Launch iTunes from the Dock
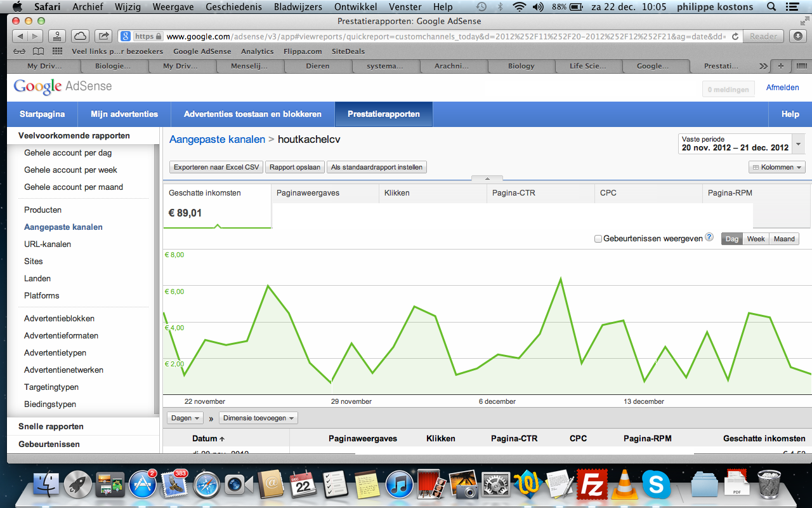The image size is (812, 508). [400, 485]
